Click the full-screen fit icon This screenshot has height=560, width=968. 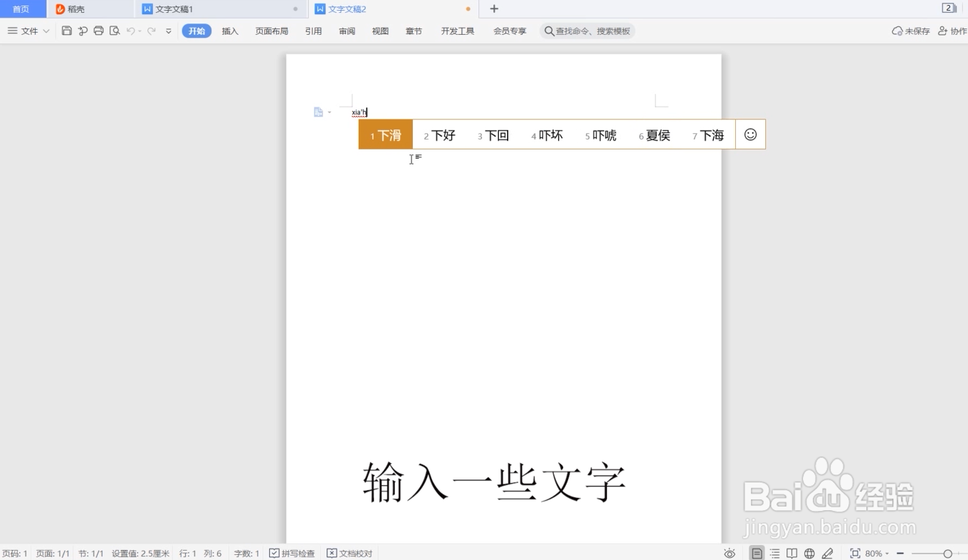(x=854, y=553)
